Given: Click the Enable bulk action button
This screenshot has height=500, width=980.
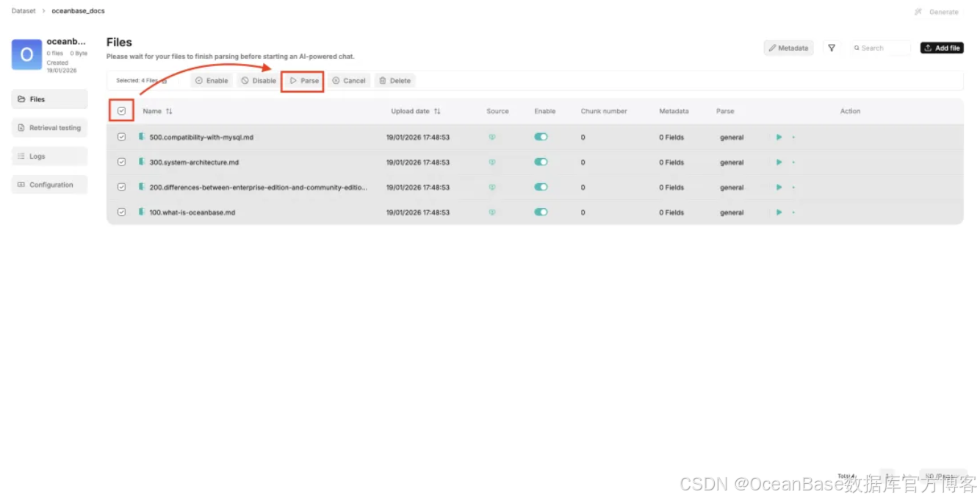Looking at the screenshot, I should (212, 81).
